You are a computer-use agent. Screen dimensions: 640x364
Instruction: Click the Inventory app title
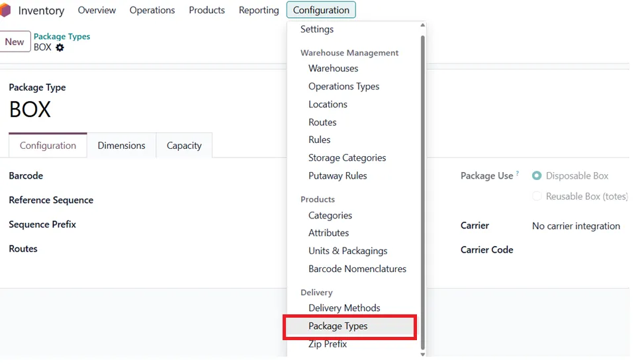tap(41, 11)
